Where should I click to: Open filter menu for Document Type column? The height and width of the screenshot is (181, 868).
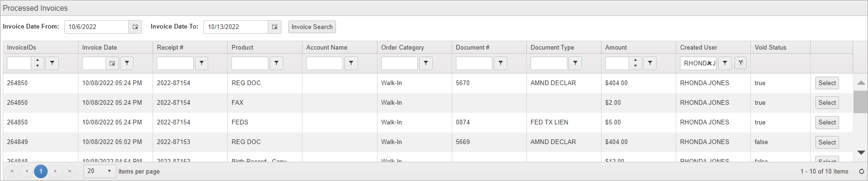575,63
